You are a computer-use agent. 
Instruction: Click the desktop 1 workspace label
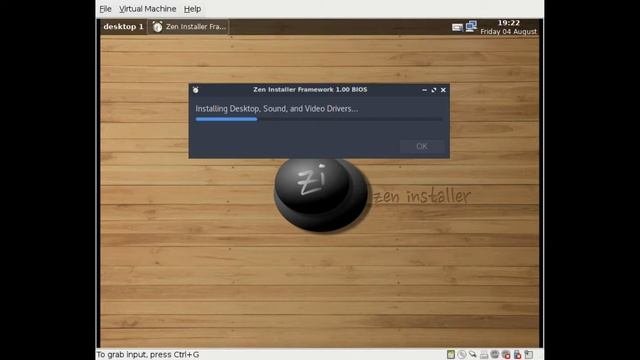point(123,27)
